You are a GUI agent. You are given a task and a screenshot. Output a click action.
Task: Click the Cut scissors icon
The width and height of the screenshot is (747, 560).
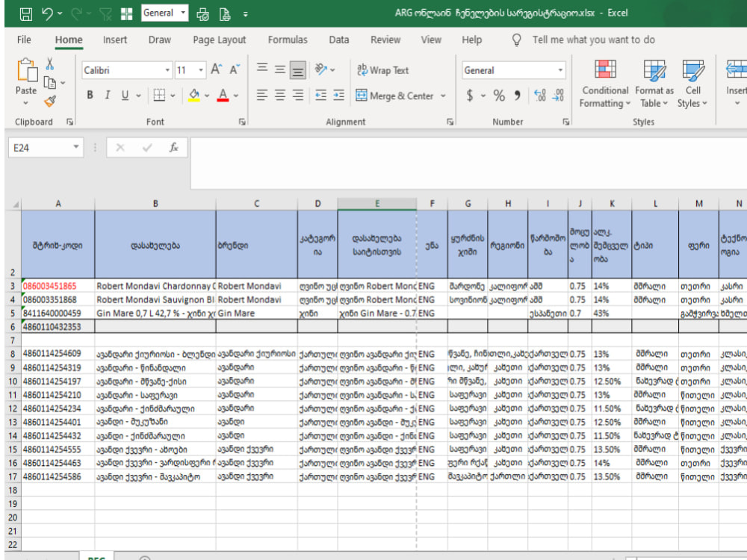tap(49, 63)
